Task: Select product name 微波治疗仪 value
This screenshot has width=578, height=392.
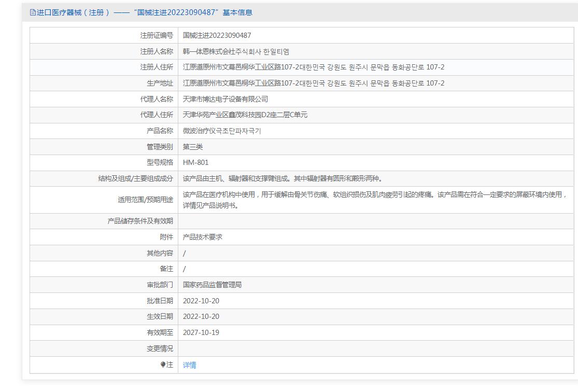Action: tap(221, 131)
